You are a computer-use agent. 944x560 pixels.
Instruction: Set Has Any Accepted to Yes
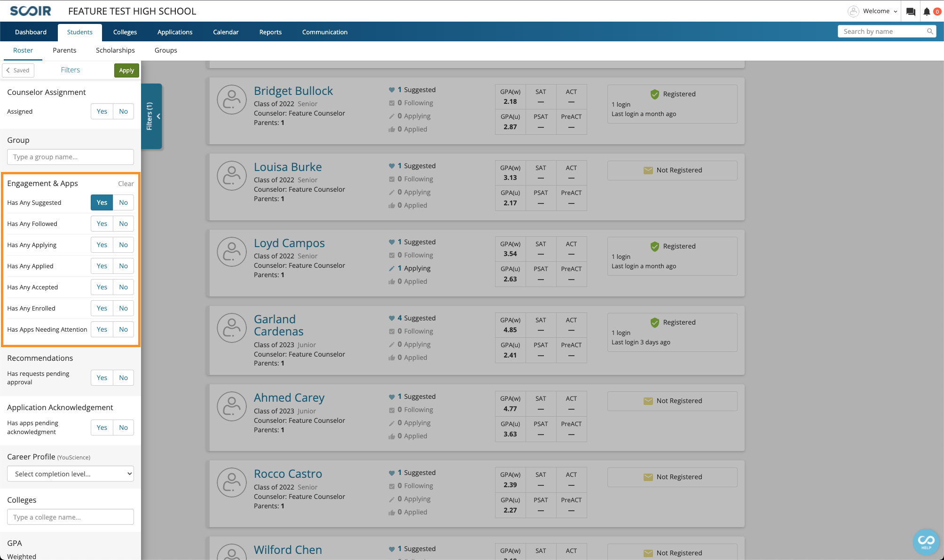pos(102,287)
